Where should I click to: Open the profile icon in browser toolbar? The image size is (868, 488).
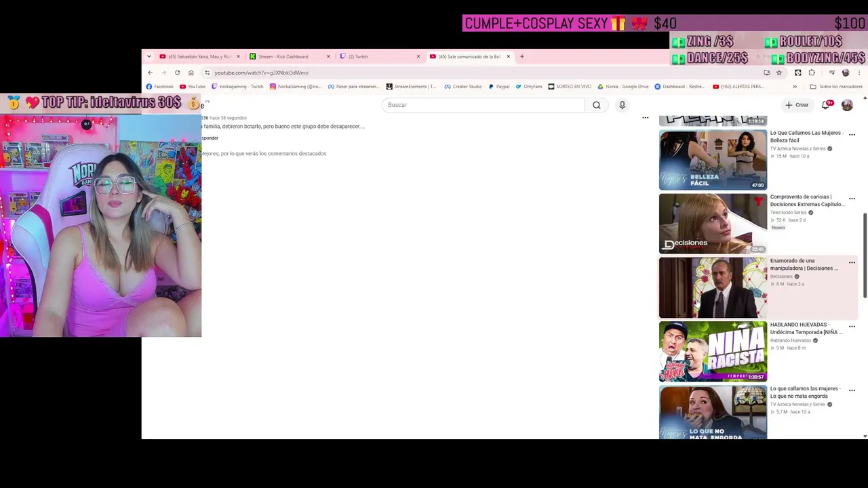point(846,73)
